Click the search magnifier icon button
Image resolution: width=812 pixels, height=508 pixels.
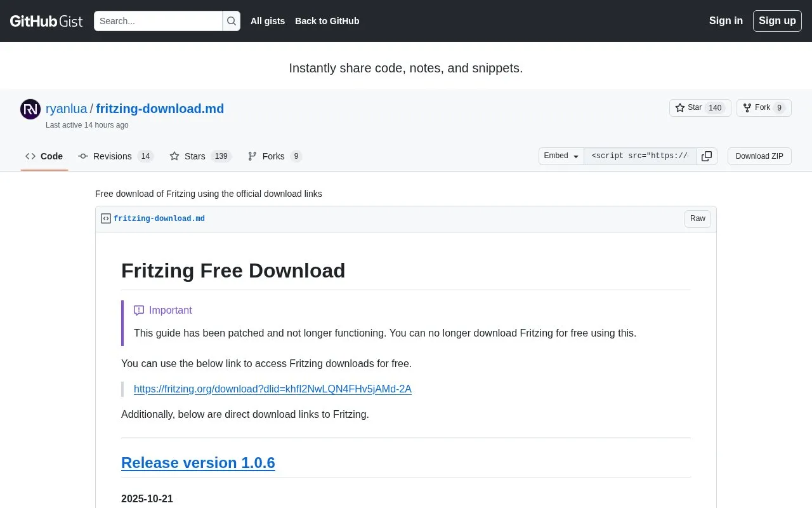click(232, 21)
